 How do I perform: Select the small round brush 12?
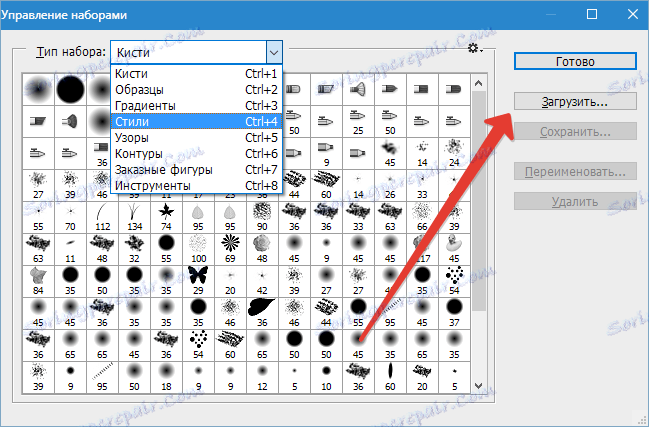click(262, 378)
